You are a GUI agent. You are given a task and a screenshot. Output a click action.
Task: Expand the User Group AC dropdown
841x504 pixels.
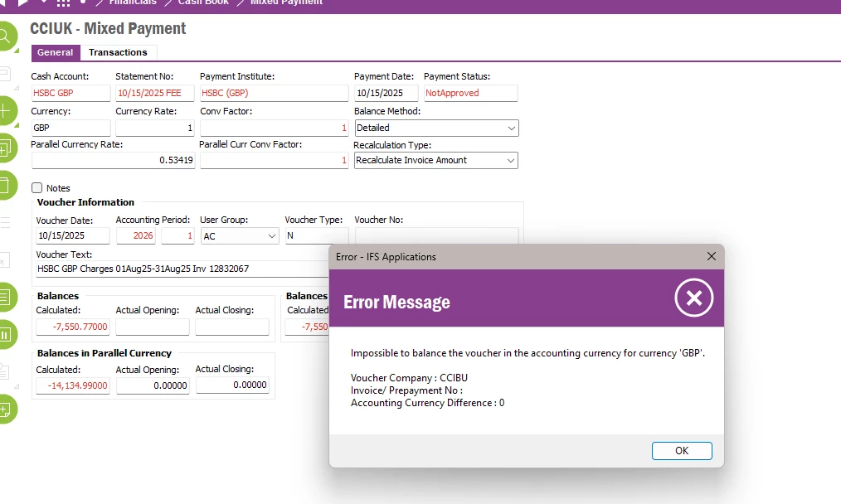(272, 236)
